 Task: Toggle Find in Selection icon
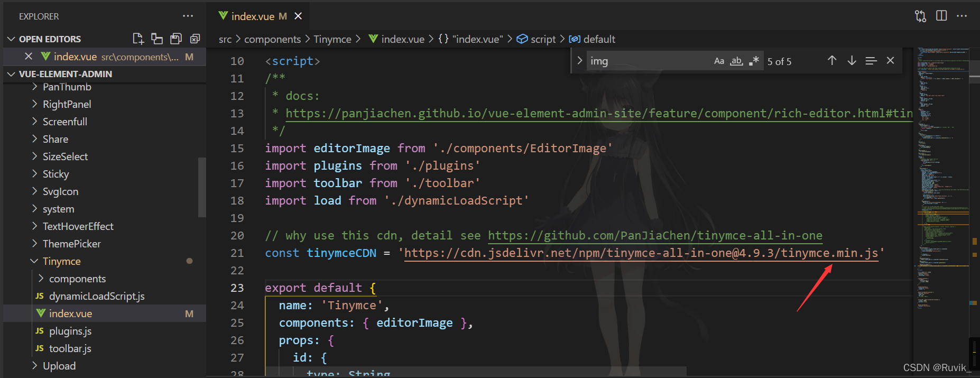pyautogui.click(x=871, y=61)
